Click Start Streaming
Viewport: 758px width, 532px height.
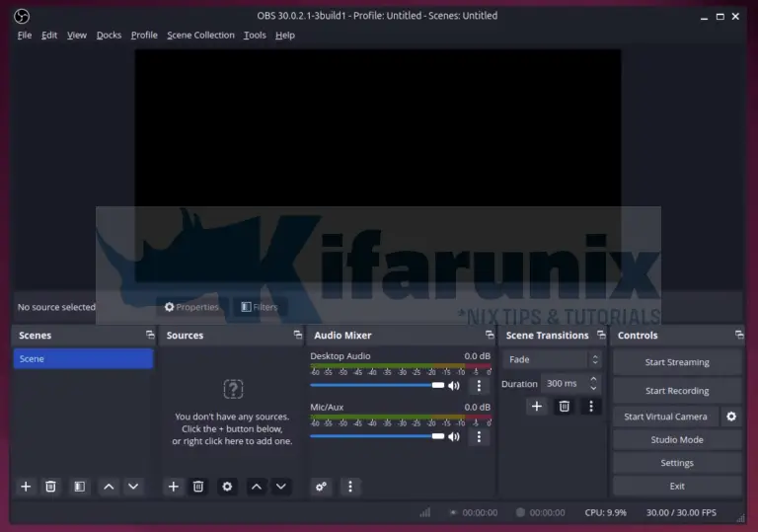tap(677, 362)
